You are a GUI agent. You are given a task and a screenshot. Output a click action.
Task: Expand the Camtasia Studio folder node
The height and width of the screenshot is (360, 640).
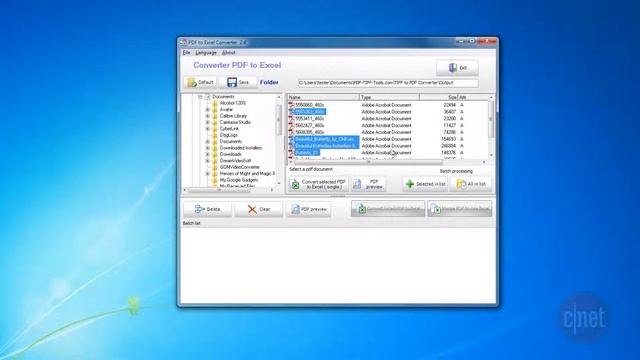coord(207,122)
